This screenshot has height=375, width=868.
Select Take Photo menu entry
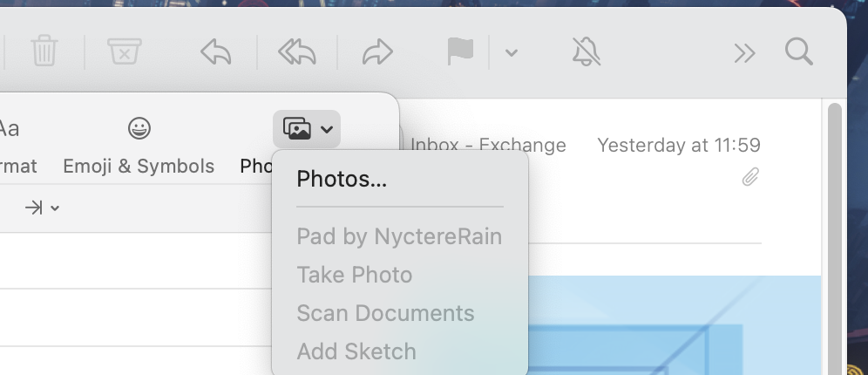pos(354,275)
